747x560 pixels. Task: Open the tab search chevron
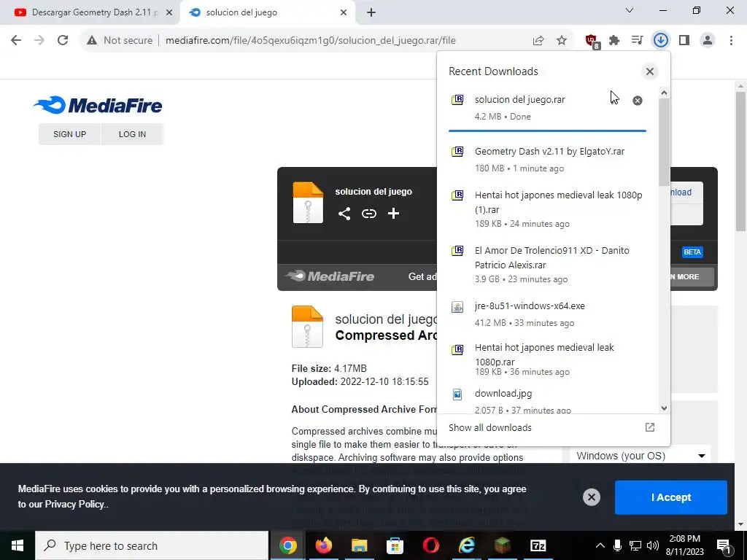coord(630,10)
